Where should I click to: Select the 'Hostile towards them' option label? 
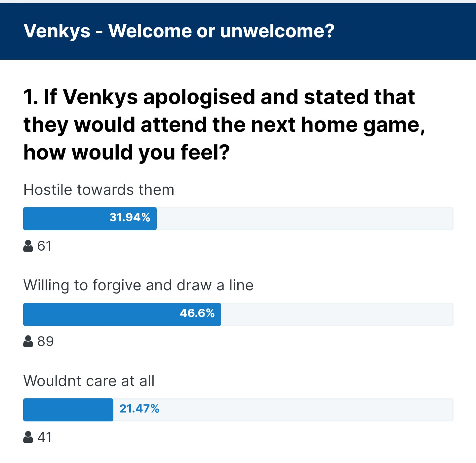coord(99,190)
